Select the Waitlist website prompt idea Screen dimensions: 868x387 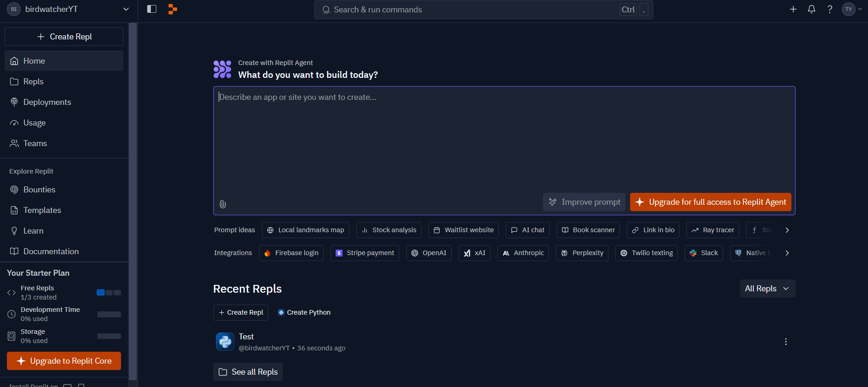tap(464, 230)
